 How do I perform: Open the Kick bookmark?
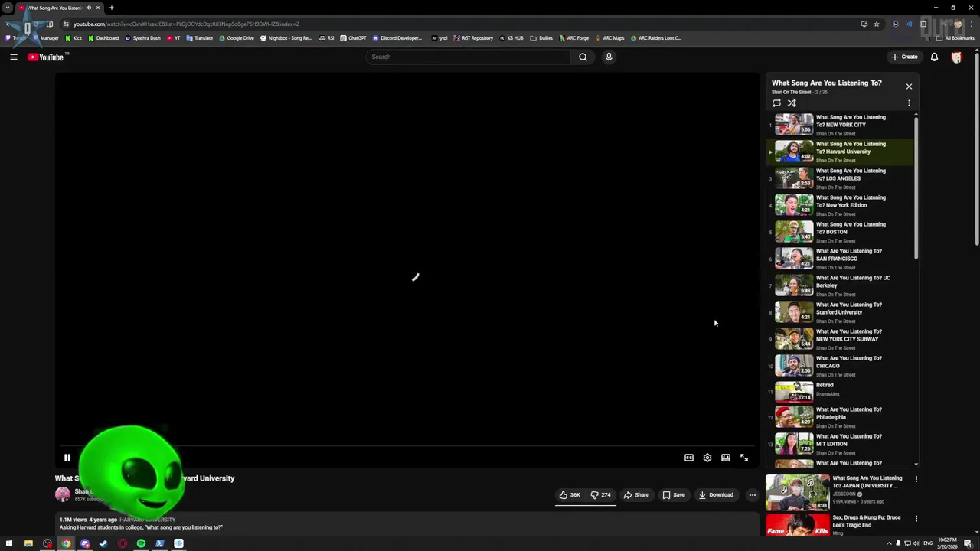point(73,38)
